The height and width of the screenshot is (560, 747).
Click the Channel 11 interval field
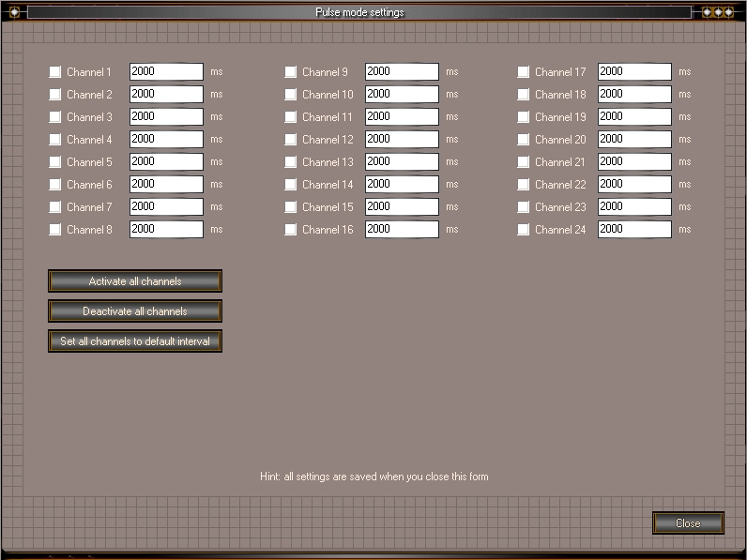[402, 116]
